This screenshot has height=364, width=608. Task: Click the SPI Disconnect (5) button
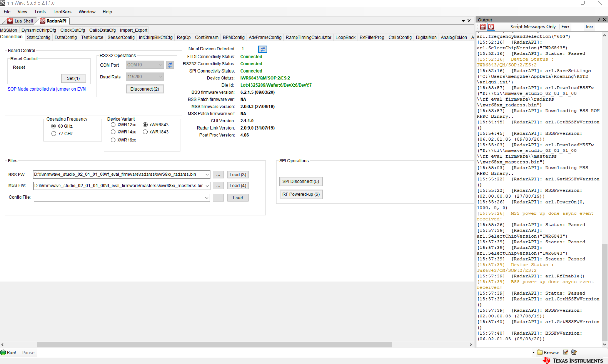tap(301, 181)
